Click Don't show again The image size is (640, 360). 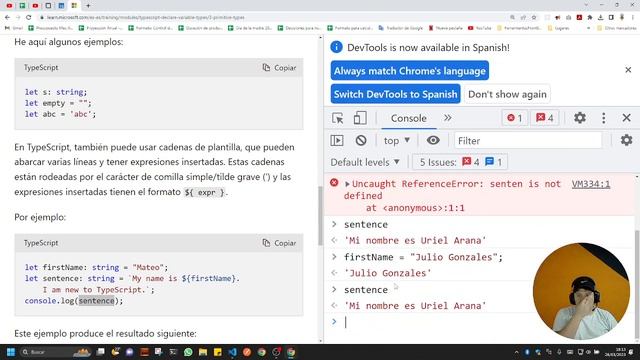[507, 94]
